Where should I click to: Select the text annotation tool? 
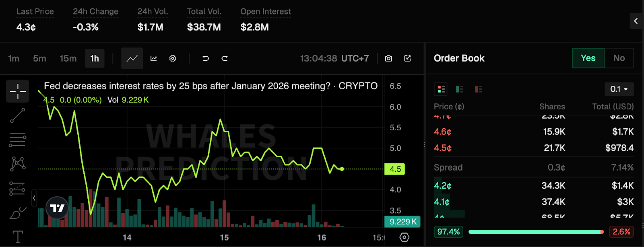click(18, 237)
